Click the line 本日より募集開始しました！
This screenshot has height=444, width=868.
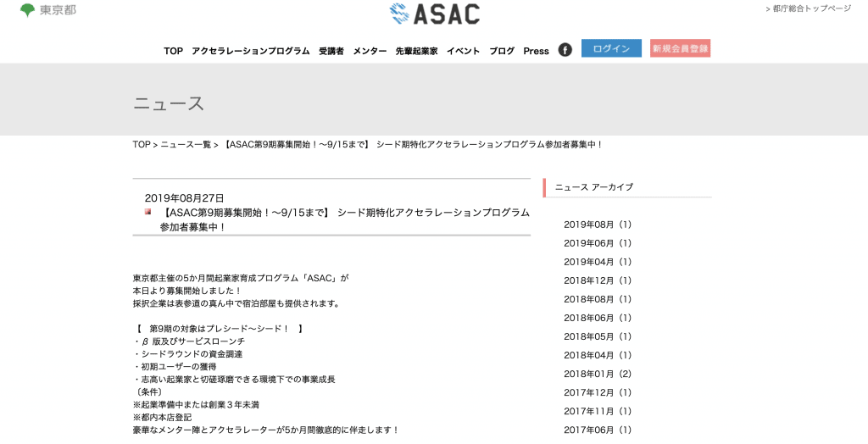(x=187, y=291)
